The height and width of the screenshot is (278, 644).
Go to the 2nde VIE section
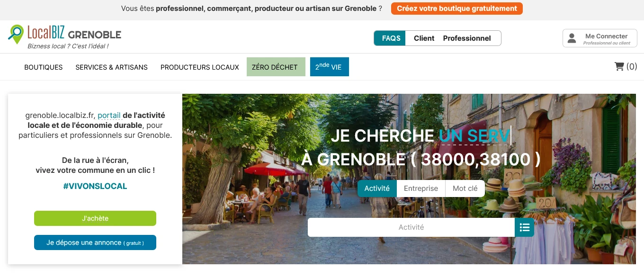tap(330, 67)
